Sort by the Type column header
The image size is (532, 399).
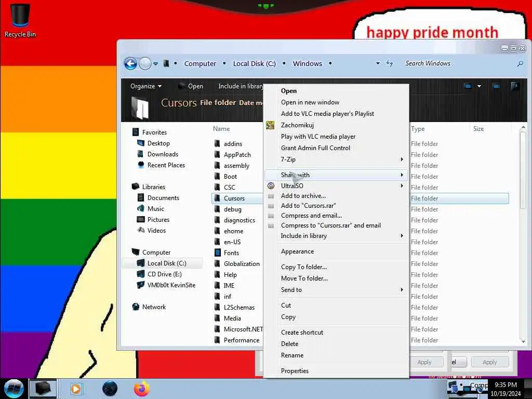[418, 129]
